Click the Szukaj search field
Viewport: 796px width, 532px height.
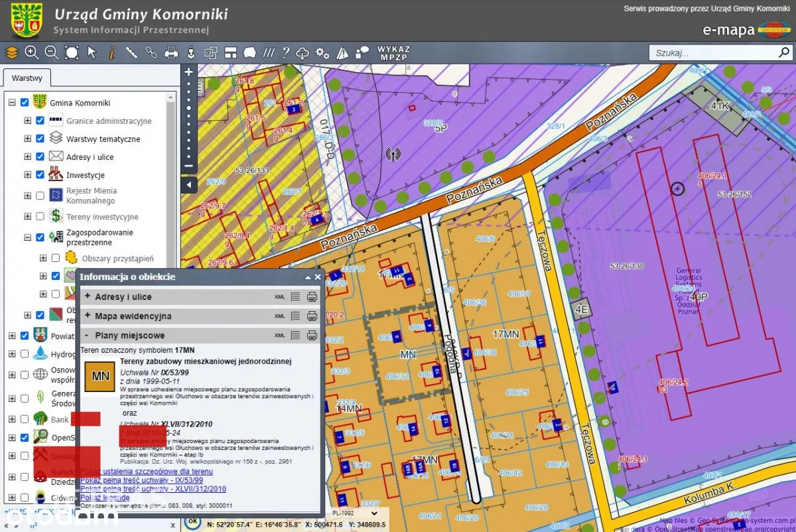(703, 53)
